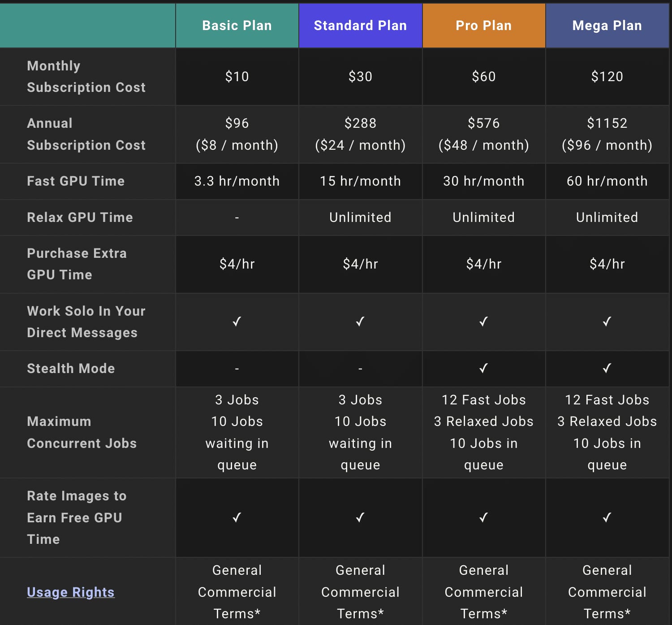This screenshot has height=625, width=672.
Task: Select the Pro Plan column header
Action: click(484, 26)
